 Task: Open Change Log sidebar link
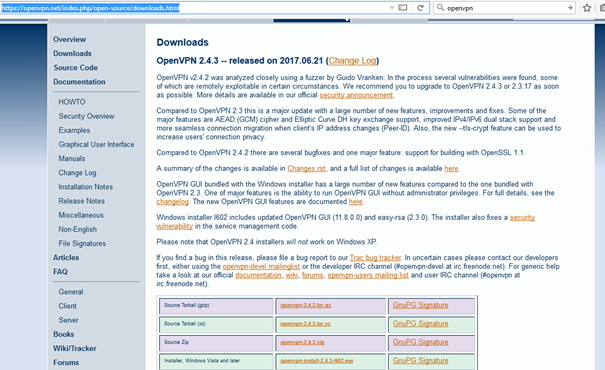click(x=77, y=173)
